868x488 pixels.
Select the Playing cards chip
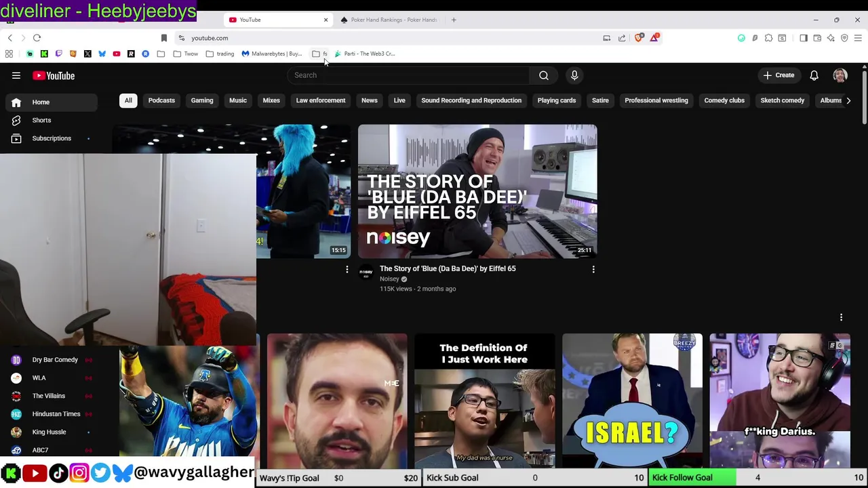(557, 100)
